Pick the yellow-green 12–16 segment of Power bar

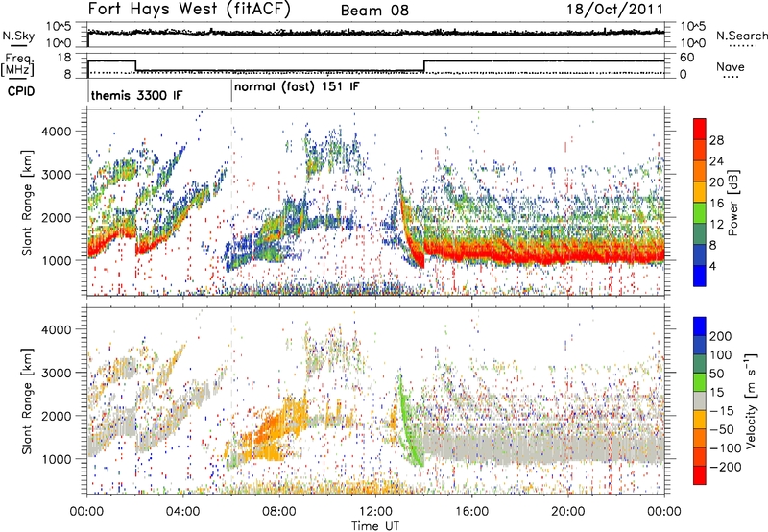click(700, 213)
